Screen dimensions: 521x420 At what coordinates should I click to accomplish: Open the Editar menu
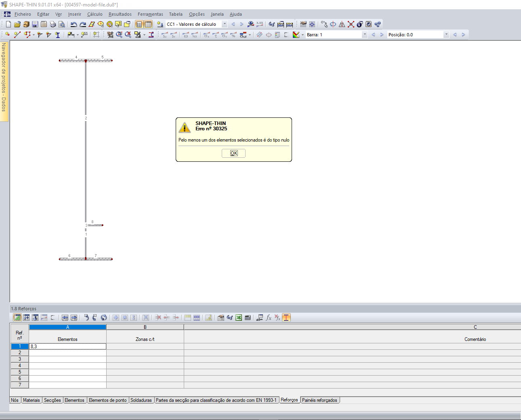click(43, 14)
